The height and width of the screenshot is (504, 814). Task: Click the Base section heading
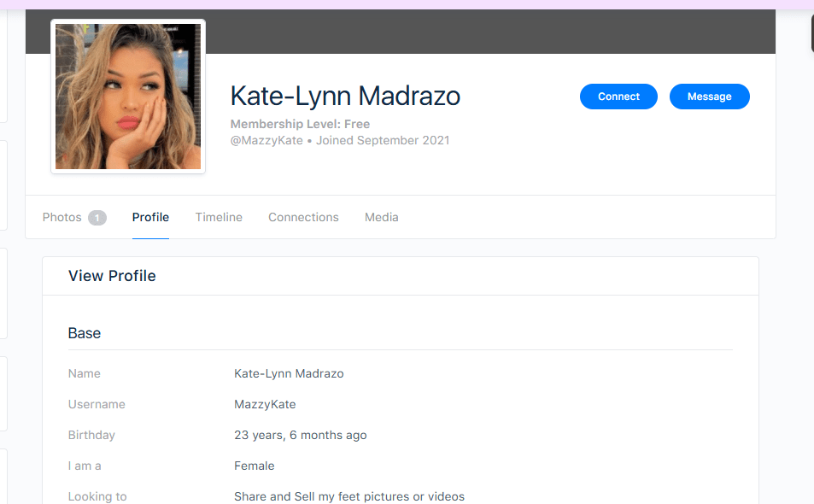(84, 332)
